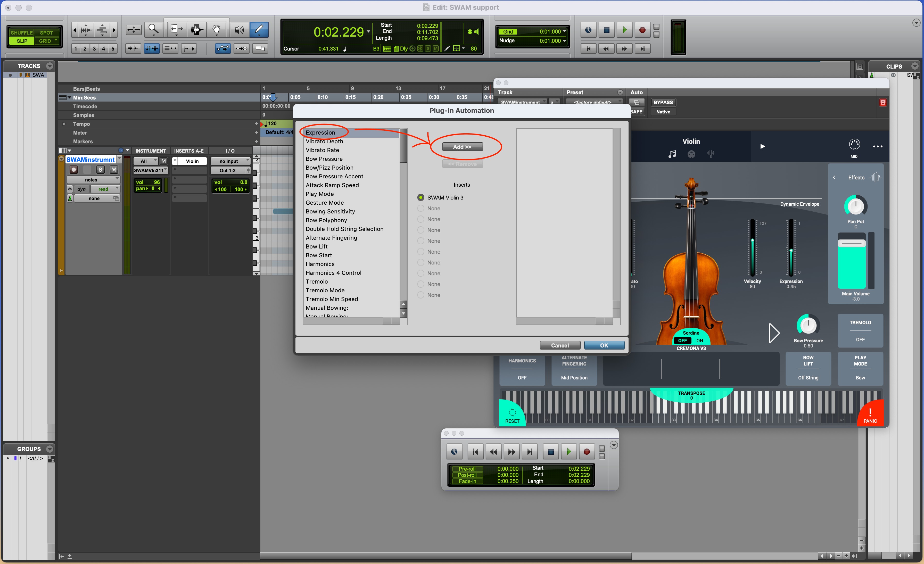
Task: Mute the SWAMinstrumnt track
Action: 114,170
